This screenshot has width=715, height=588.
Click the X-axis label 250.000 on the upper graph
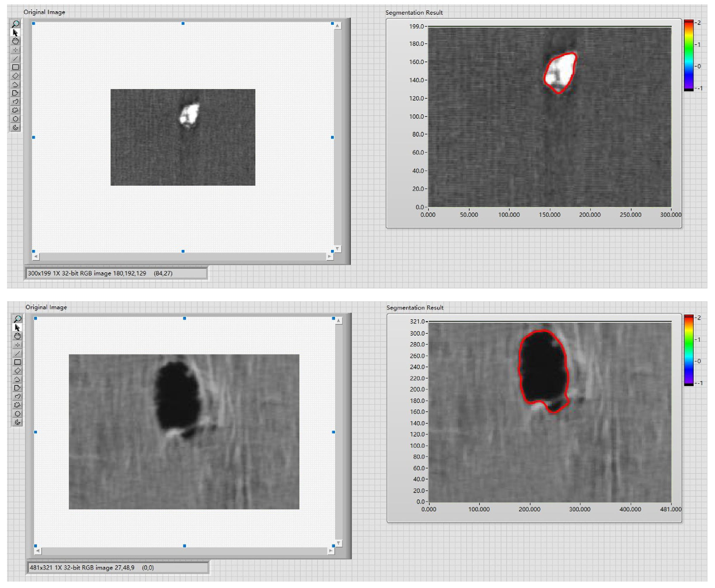pyautogui.click(x=630, y=215)
